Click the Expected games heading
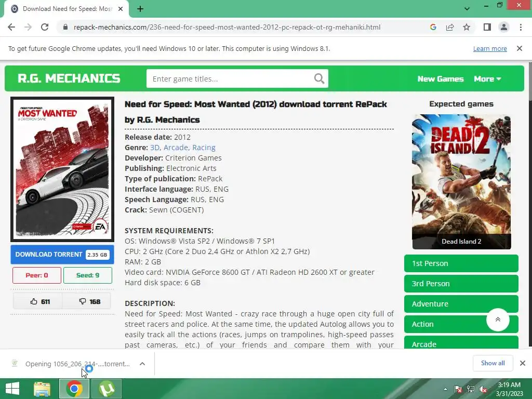This screenshot has width=532, height=399. [x=461, y=104]
